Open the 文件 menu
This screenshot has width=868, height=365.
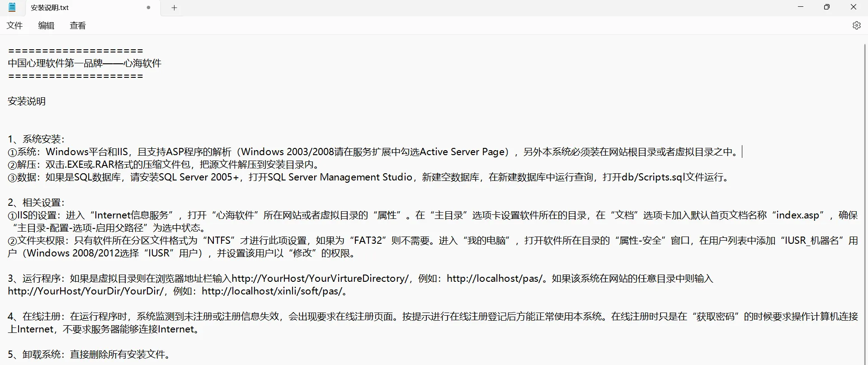click(14, 26)
